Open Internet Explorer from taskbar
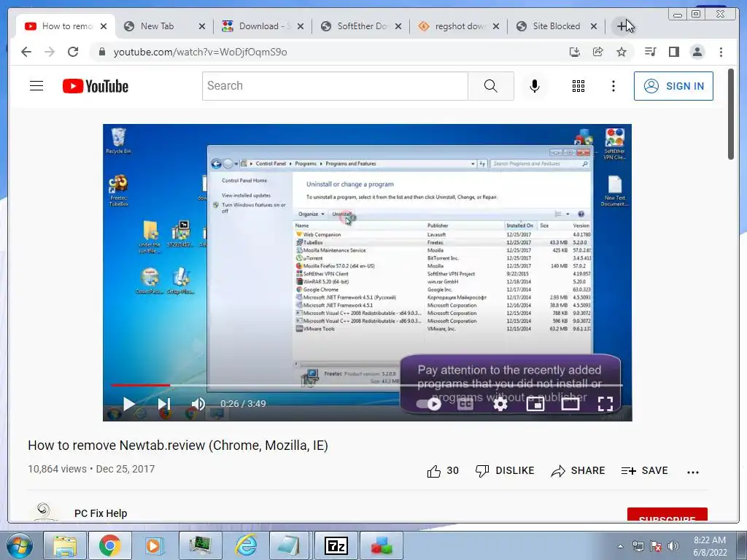 click(246, 545)
